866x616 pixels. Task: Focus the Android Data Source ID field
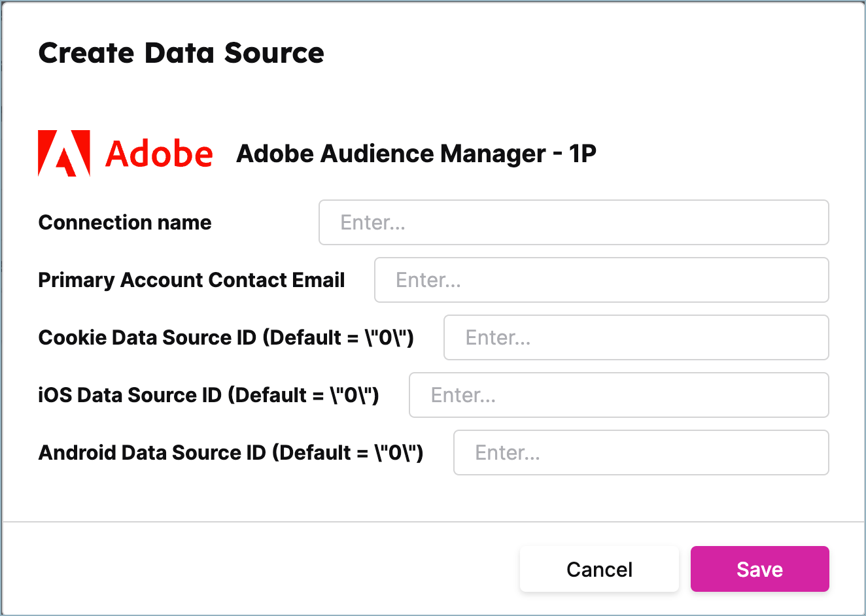pos(641,453)
